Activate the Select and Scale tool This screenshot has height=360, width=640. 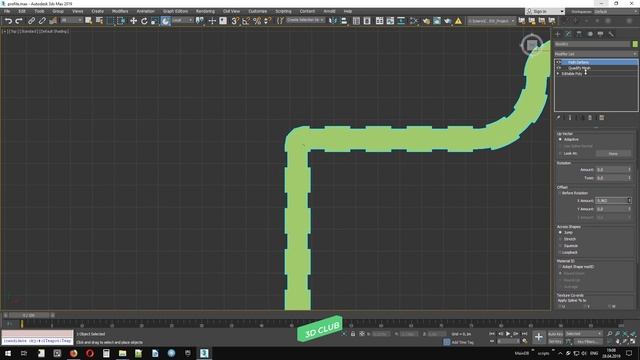(155, 21)
